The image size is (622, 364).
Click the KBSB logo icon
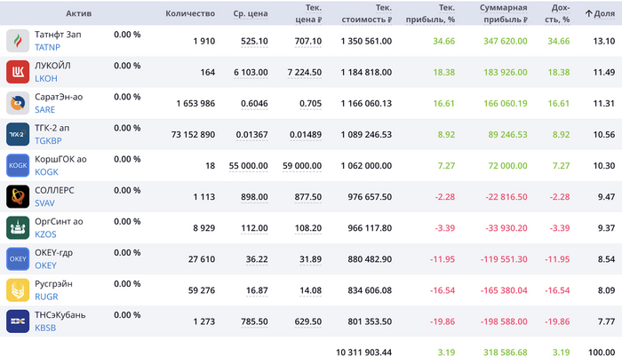click(x=19, y=320)
